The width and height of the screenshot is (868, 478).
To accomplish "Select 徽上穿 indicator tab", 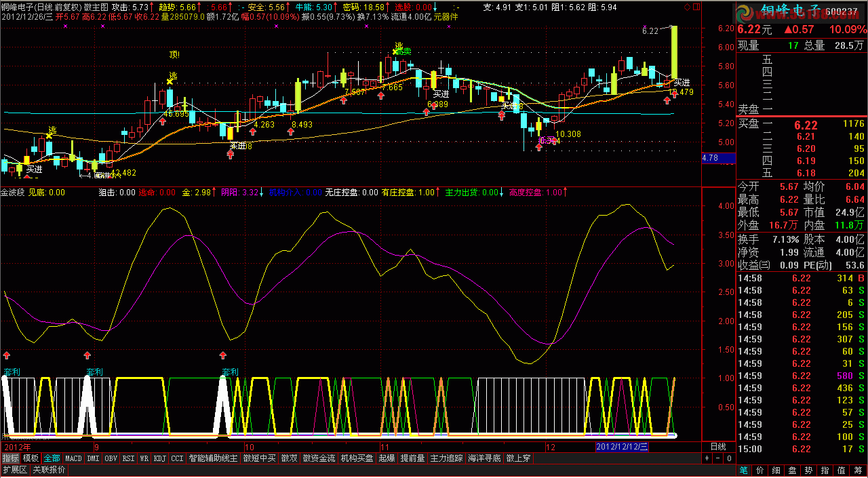I will [519, 458].
